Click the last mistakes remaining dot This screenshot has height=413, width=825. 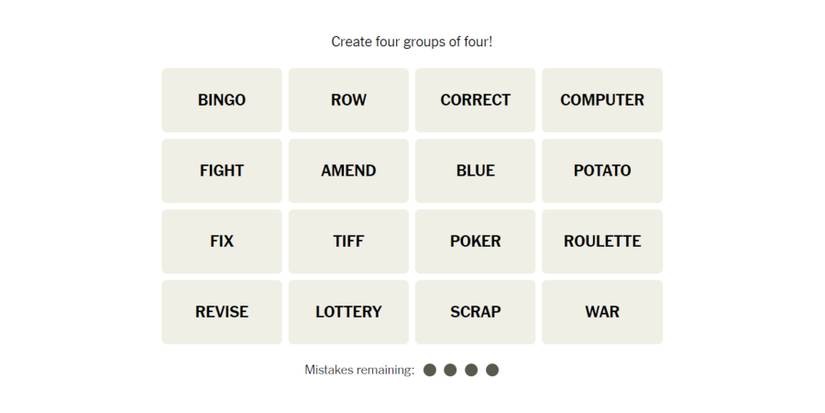pyautogui.click(x=492, y=370)
